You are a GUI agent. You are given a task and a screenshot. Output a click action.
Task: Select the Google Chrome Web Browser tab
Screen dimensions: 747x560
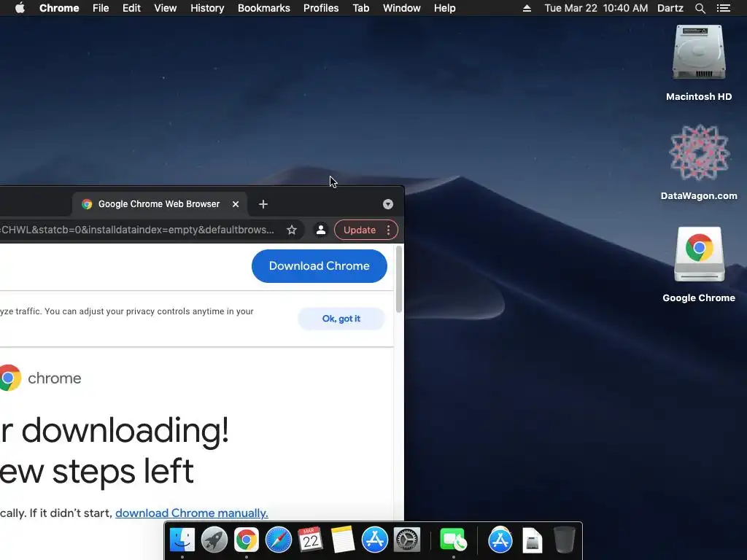159,204
